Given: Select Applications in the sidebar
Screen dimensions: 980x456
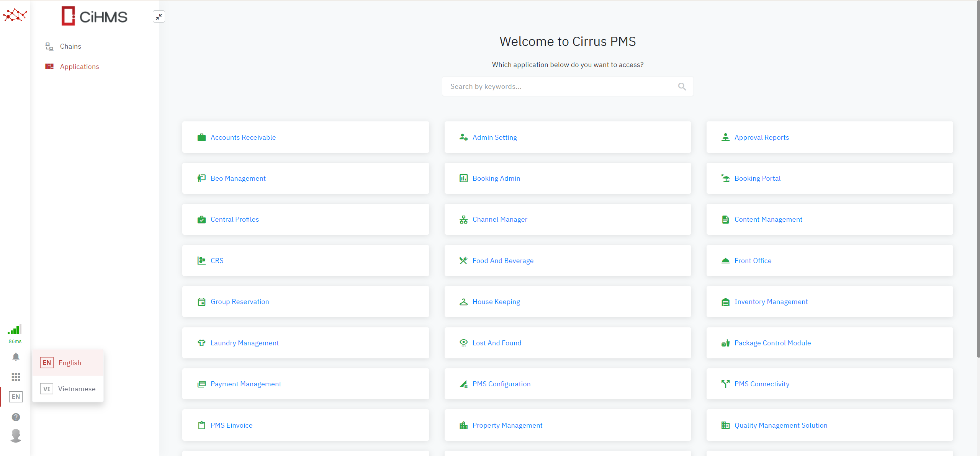Looking at the screenshot, I should 79,67.
